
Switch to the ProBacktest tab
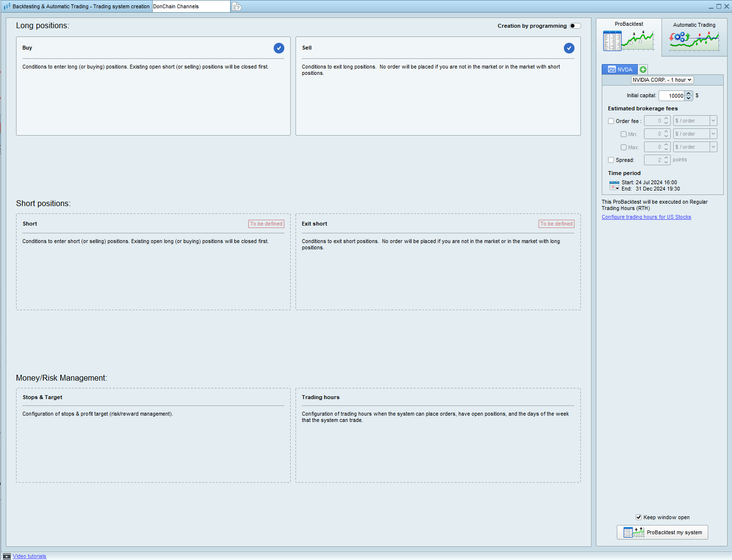tap(629, 37)
